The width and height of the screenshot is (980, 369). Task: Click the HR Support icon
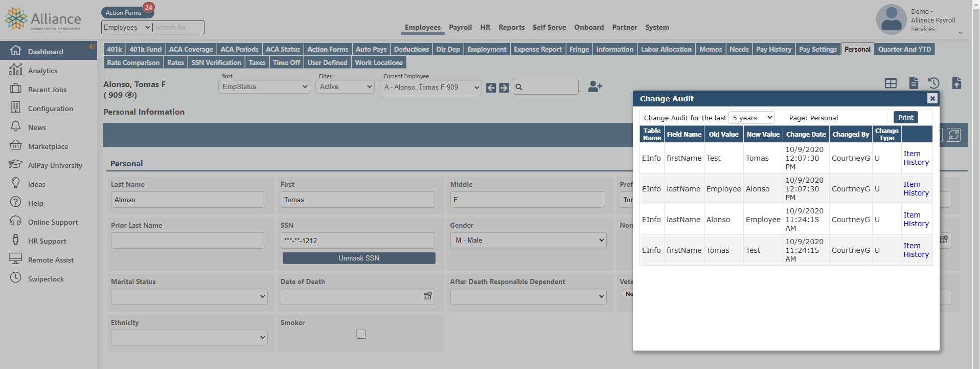click(16, 240)
